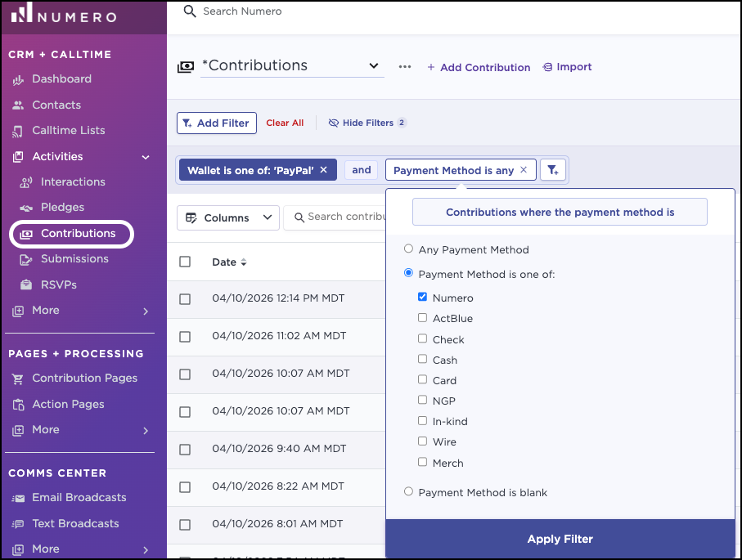Expand More under Comms Center
Screen dimensions: 742x560
pyautogui.click(x=146, y=549)
